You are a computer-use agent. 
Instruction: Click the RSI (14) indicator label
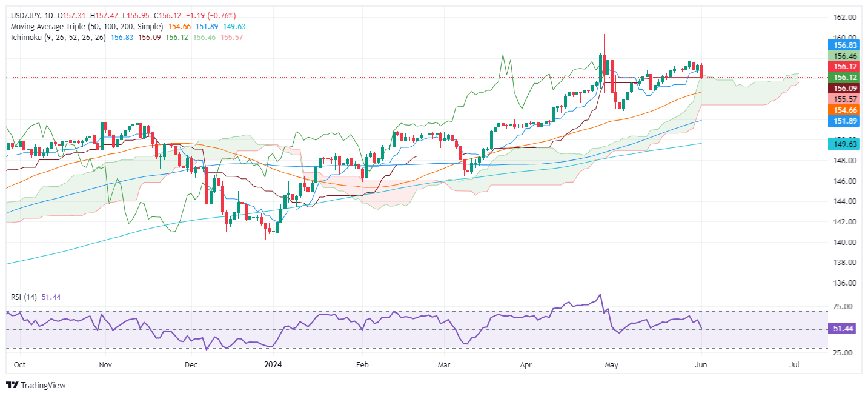tap(22, 297)
